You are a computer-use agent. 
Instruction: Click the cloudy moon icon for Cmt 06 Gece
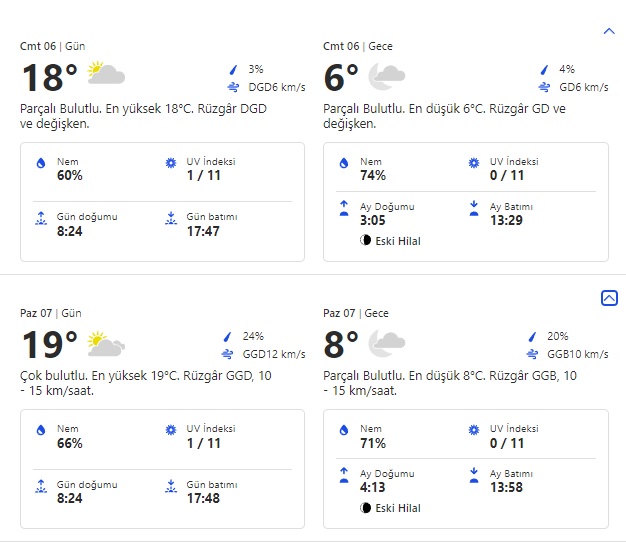pyautogui.click(x=386, y=76)
